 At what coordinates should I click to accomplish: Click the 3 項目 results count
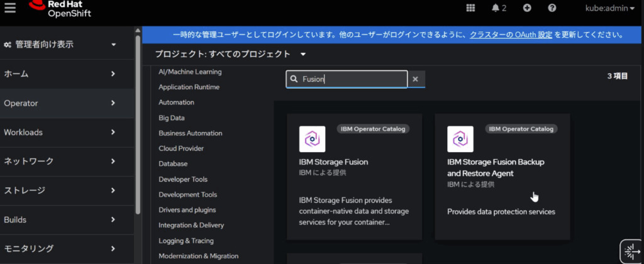point(618,76)
